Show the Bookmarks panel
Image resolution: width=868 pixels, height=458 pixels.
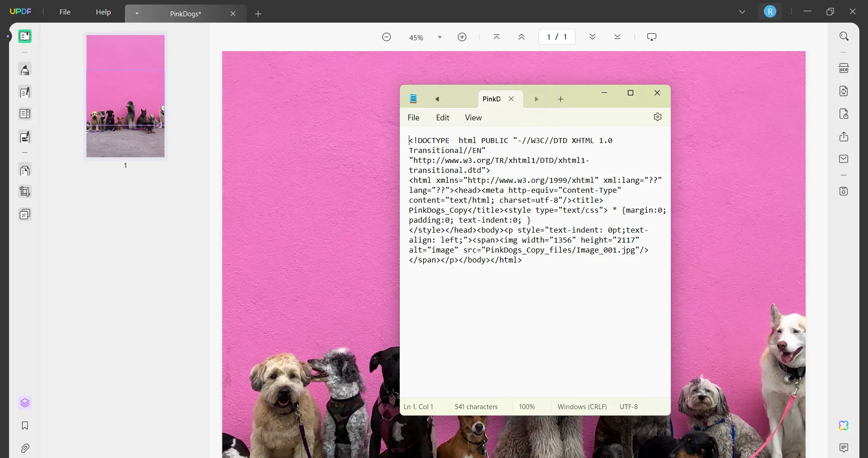pyautogui.click(x=25, y=426)
